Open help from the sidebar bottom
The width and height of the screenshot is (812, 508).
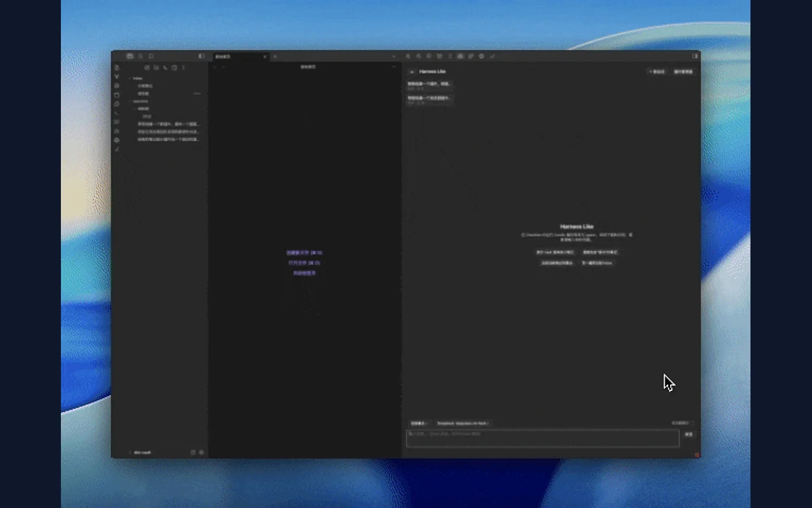[193, 453]
